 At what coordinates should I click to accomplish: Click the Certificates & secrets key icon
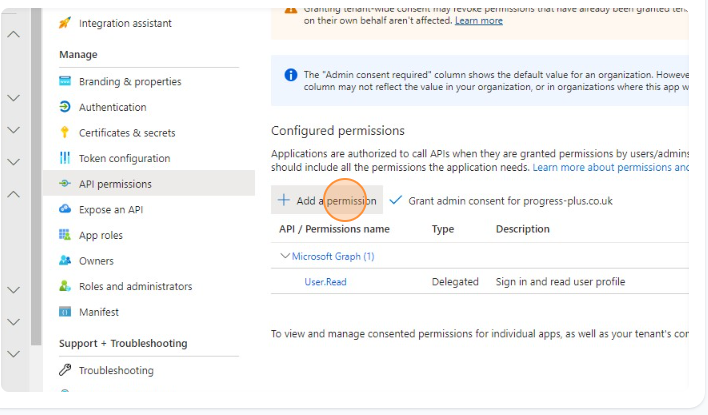(x=65, y=133)
